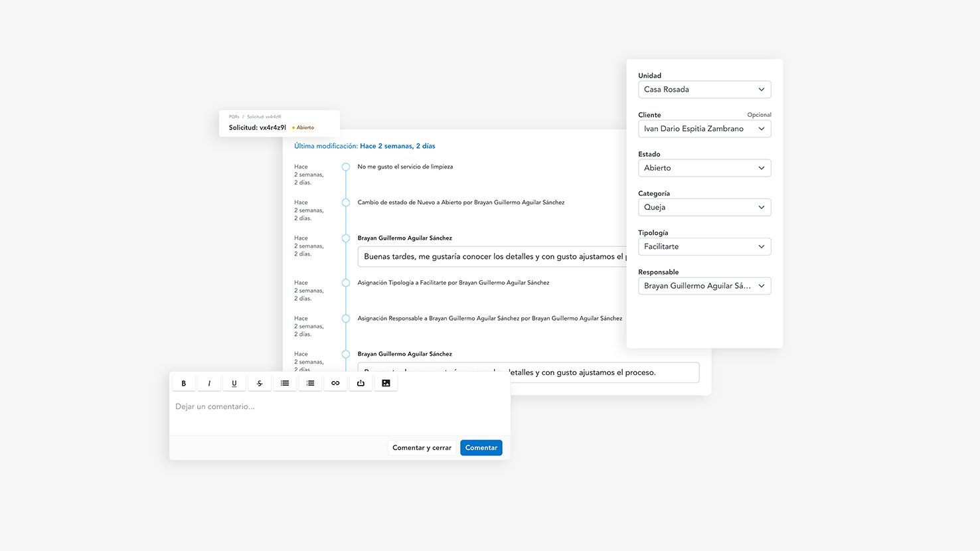Open the Tipología dropdown showing Facilitarte
The image size is (980, 551).
(704, 246)
